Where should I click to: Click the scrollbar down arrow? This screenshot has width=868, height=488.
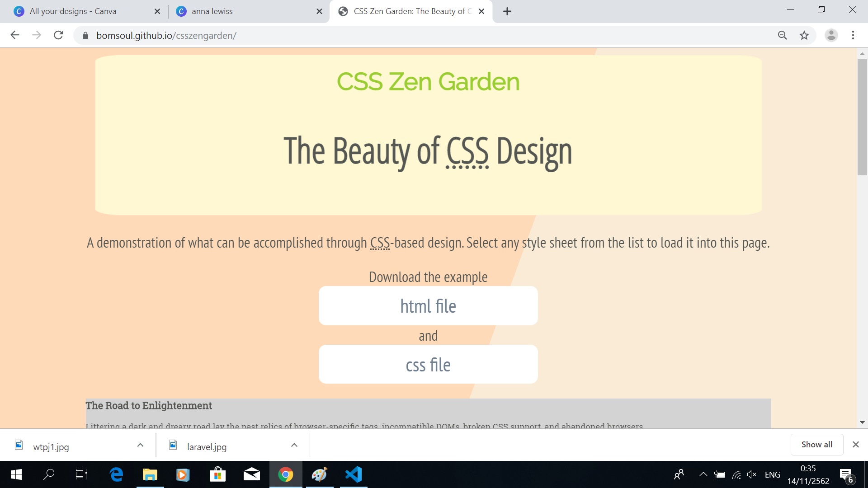862,422
